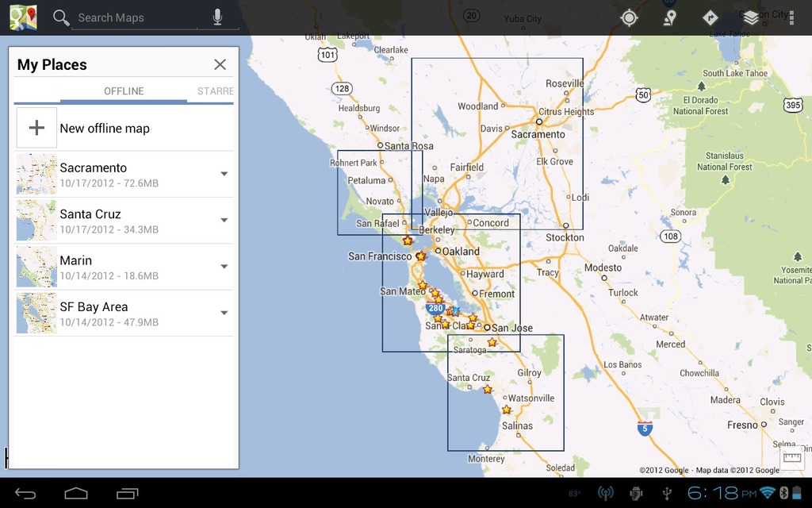
Task: Switch to the OFFLINE tab
Action: 124,91
